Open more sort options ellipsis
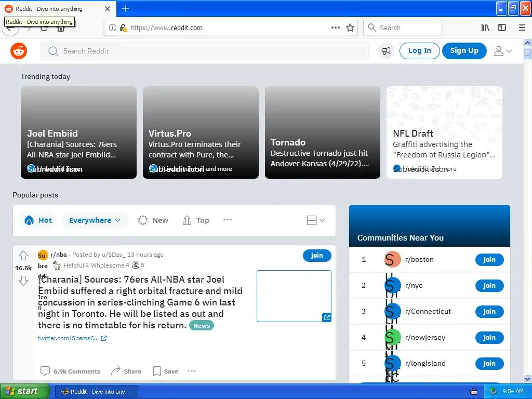The image size is (532, 399). click(228, 220)
